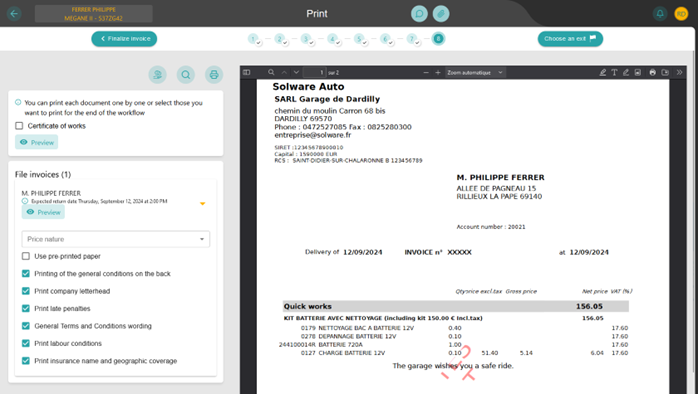Uncheck Print company letterhead
Image resolution: width=698 pixels, height=394 pixels.
coord(26,291)
